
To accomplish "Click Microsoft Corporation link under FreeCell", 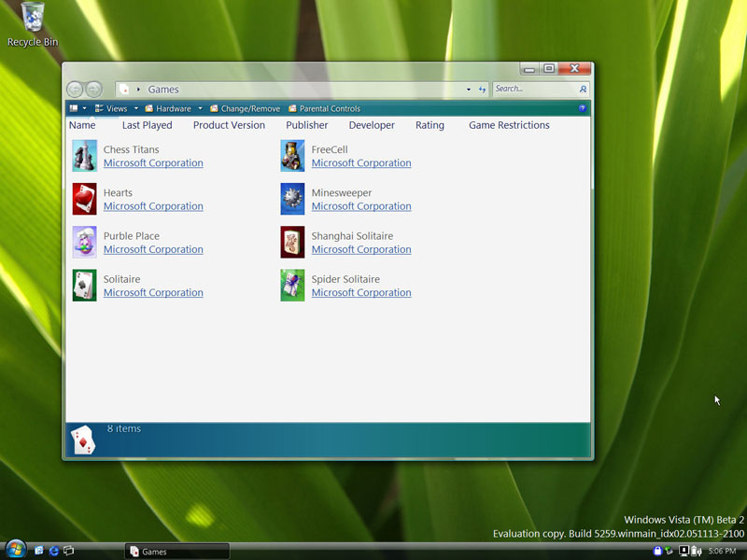I will (x=361, y=162).
